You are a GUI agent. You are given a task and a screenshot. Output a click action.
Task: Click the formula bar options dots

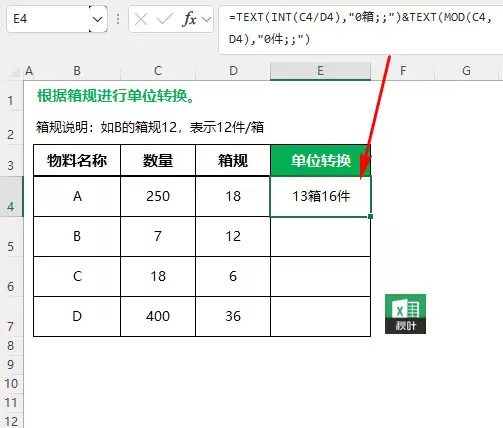click(118, 19)
